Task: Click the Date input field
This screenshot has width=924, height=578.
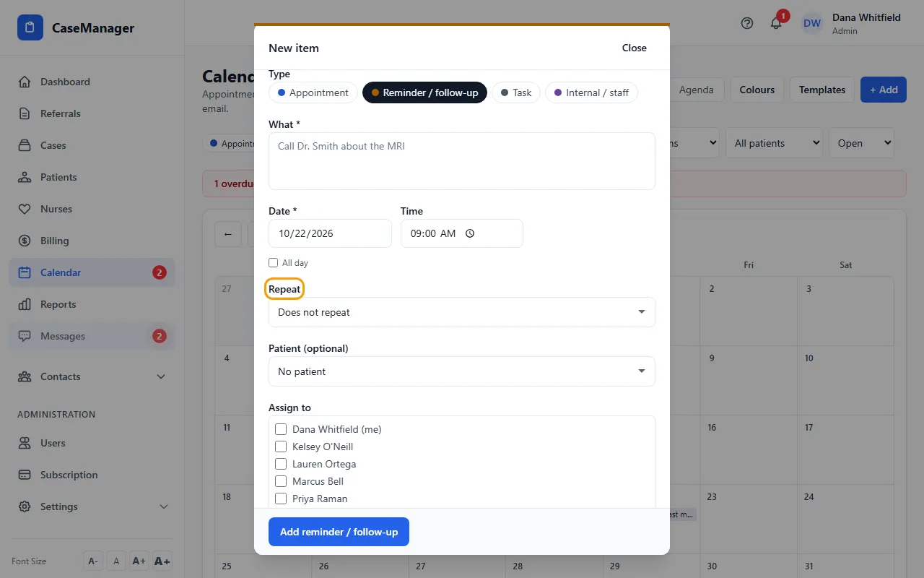Action: click(330, 233)
